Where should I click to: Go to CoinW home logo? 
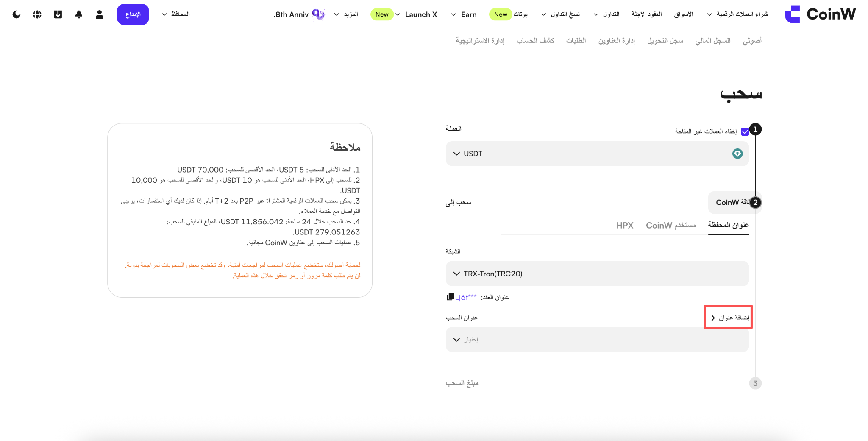[820, 14]
